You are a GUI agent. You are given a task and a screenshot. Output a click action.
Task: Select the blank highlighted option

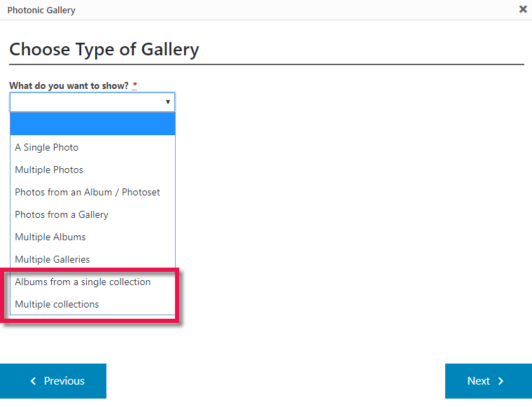tap(92, 125)
